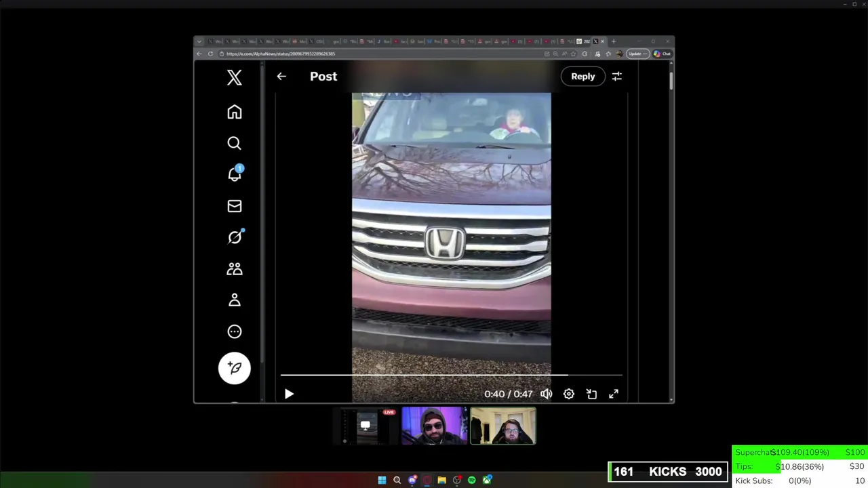Open Xbox app from the taskbar
The image size is (868, 488).
(487, 480)
